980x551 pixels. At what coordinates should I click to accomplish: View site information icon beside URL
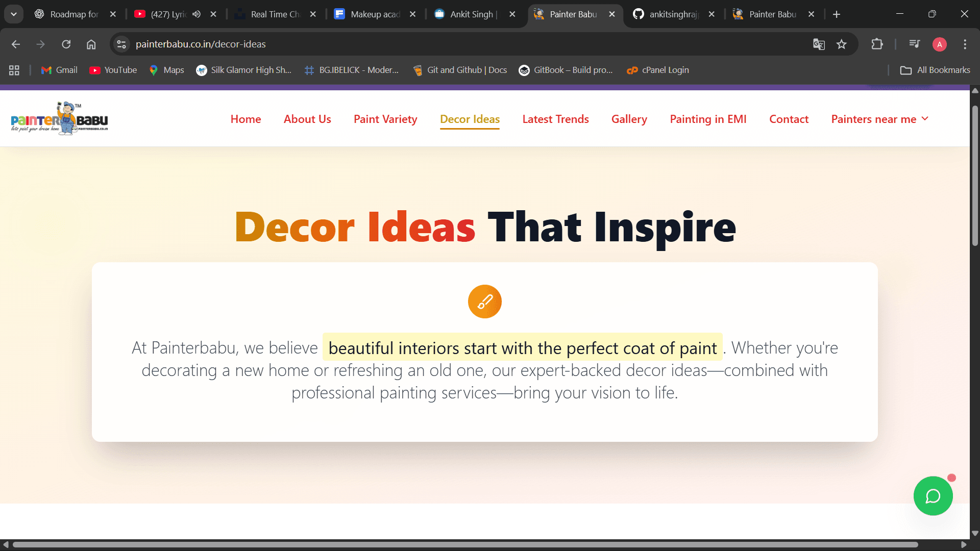click(x=121, y=44)
